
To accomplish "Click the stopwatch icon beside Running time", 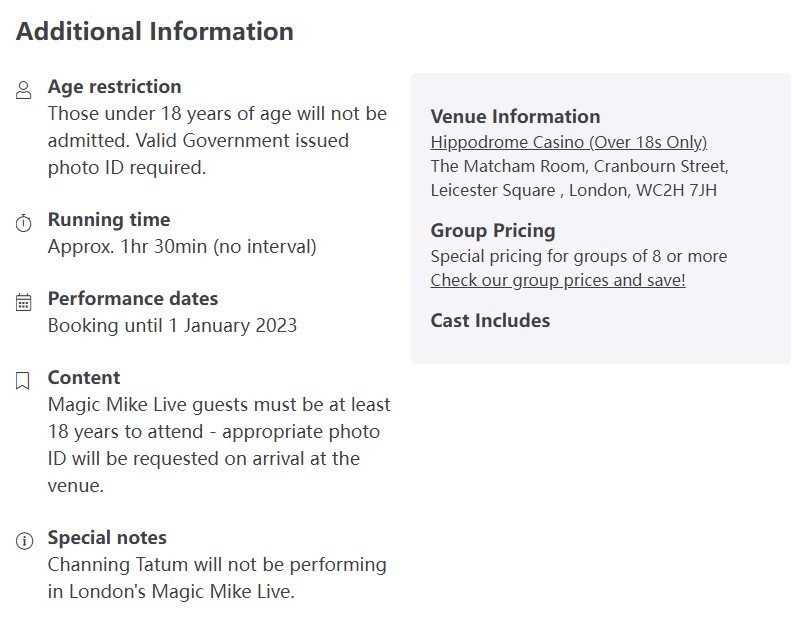I will (23, 223).
